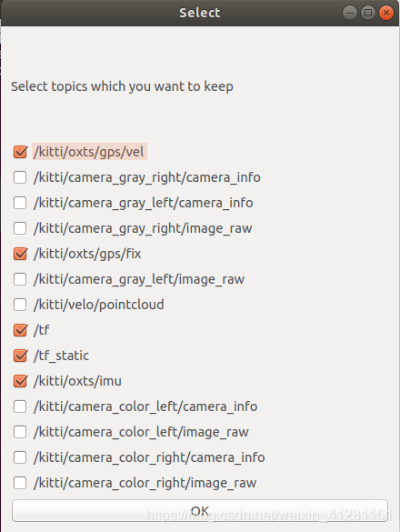Tick the /kitti/camera_color_left/image_raw checkbox
400x532 pixels.
tap(20, 432)
